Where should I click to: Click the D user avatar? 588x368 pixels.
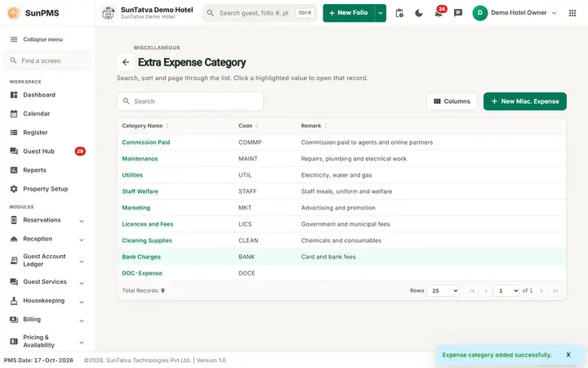[479, 13]
